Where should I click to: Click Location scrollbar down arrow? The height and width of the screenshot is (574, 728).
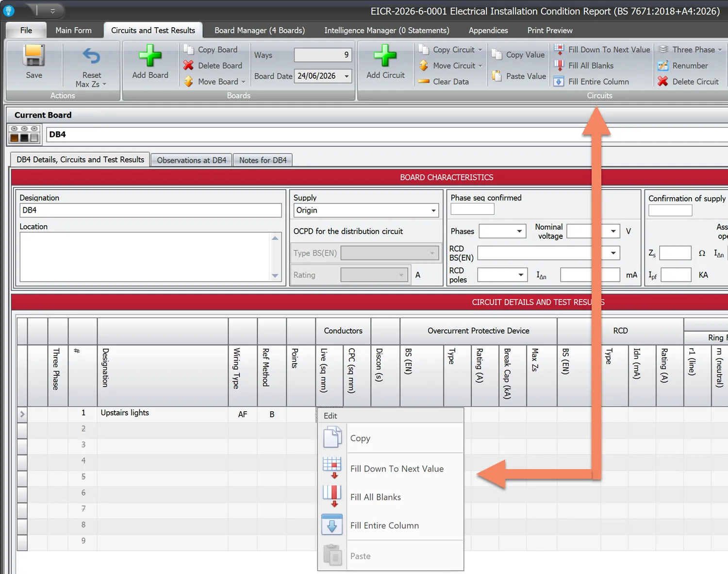(275, 276)
